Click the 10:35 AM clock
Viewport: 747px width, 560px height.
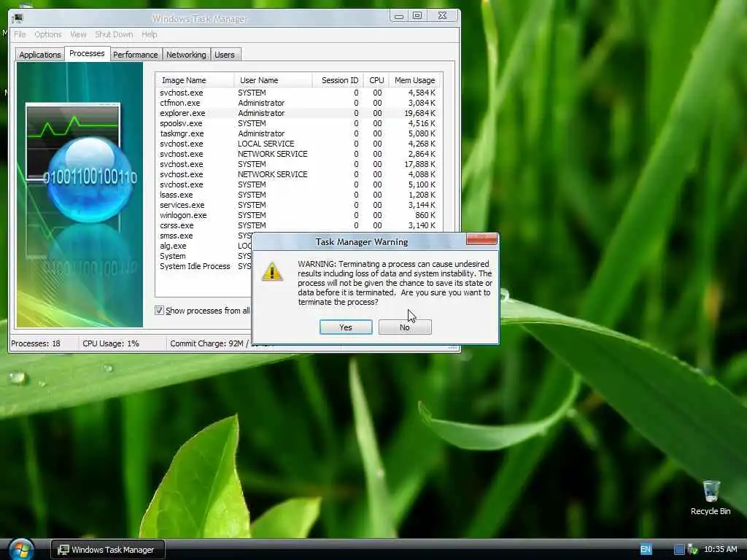point(720,549)
